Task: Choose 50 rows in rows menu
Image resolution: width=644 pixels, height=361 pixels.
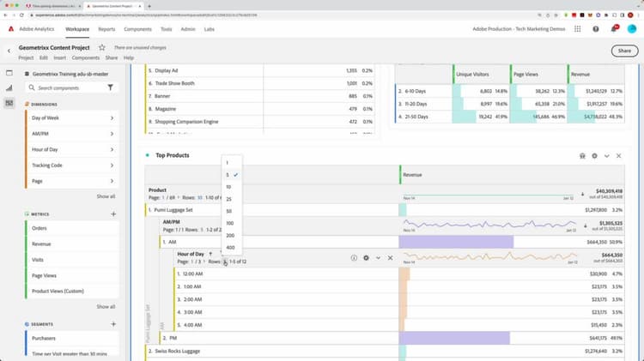Action: pos(232,211)
